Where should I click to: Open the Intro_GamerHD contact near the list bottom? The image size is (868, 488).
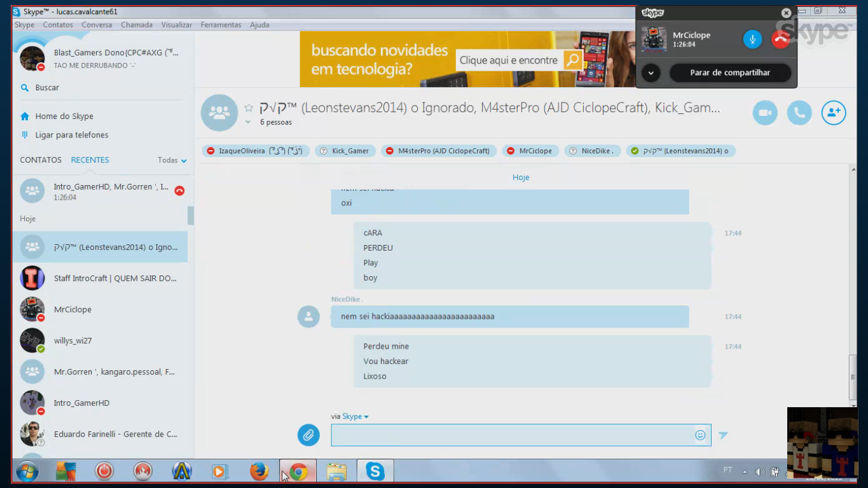(100, 403)
